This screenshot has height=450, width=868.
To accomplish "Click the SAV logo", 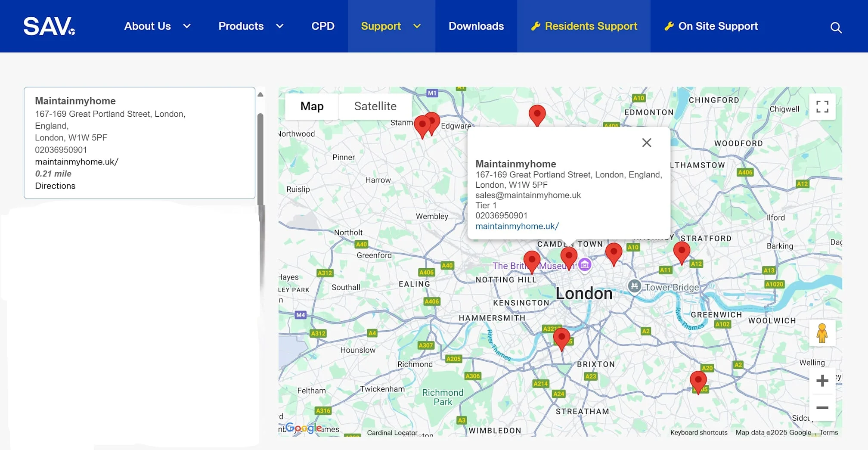I will [x=49, y=26].
